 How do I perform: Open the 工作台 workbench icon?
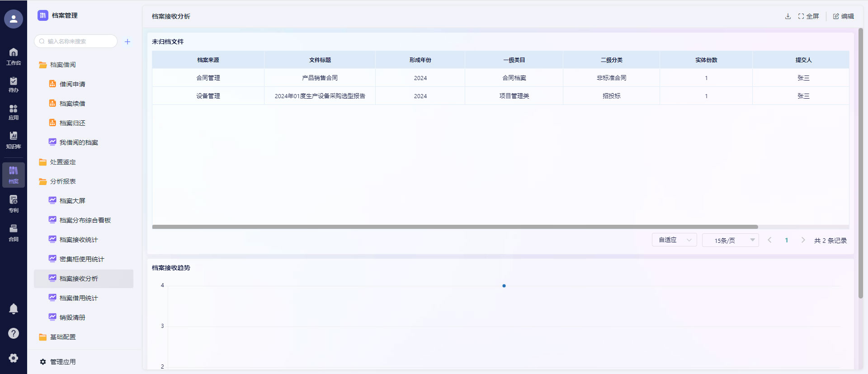(14, 56)
